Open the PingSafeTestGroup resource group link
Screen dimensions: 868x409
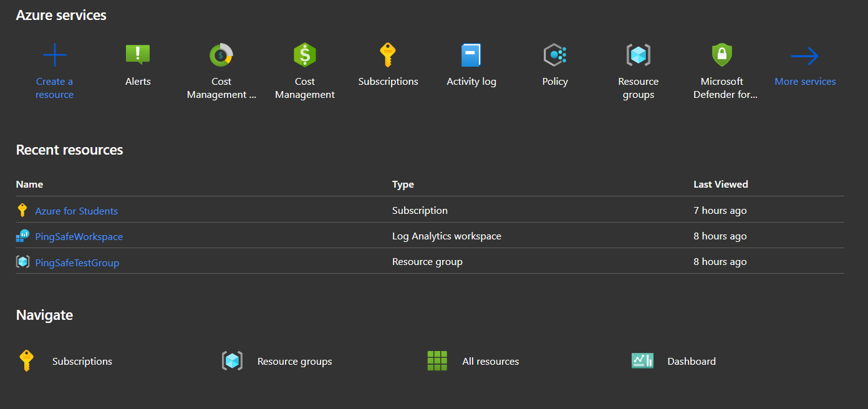click(77, 262)
